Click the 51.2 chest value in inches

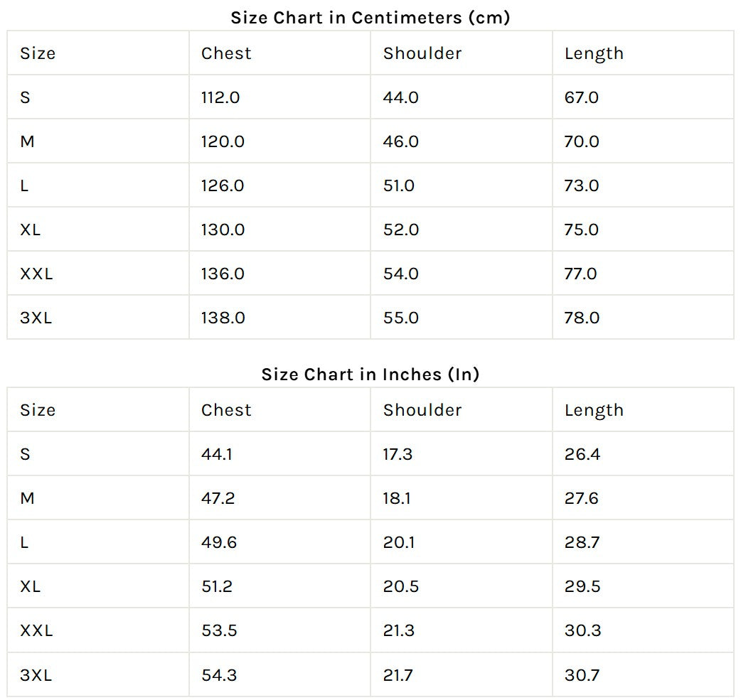[217, 586]
